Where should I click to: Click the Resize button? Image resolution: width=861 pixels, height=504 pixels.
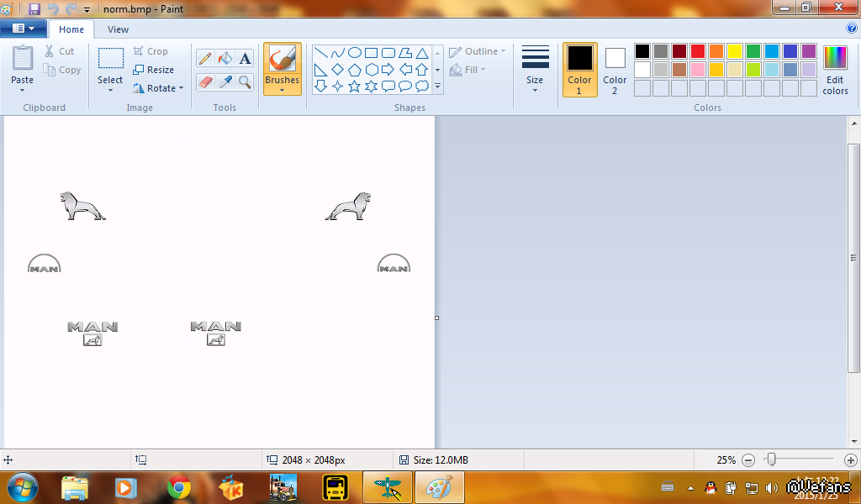(153, 70)
